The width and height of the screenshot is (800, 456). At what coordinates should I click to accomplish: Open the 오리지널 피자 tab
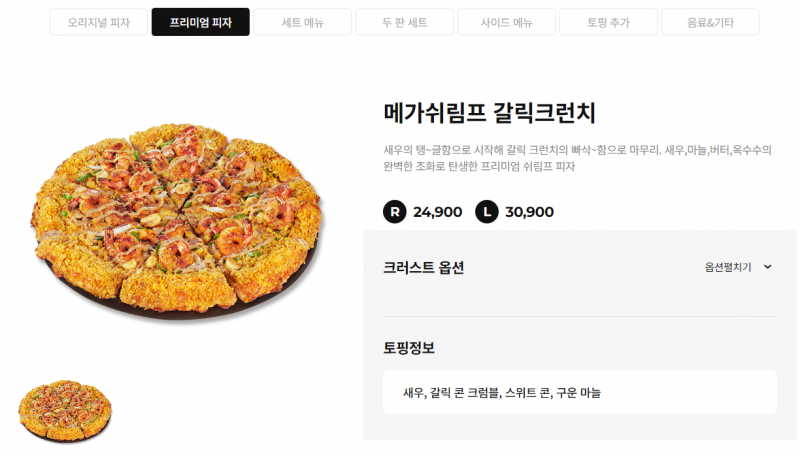[99, 22]
